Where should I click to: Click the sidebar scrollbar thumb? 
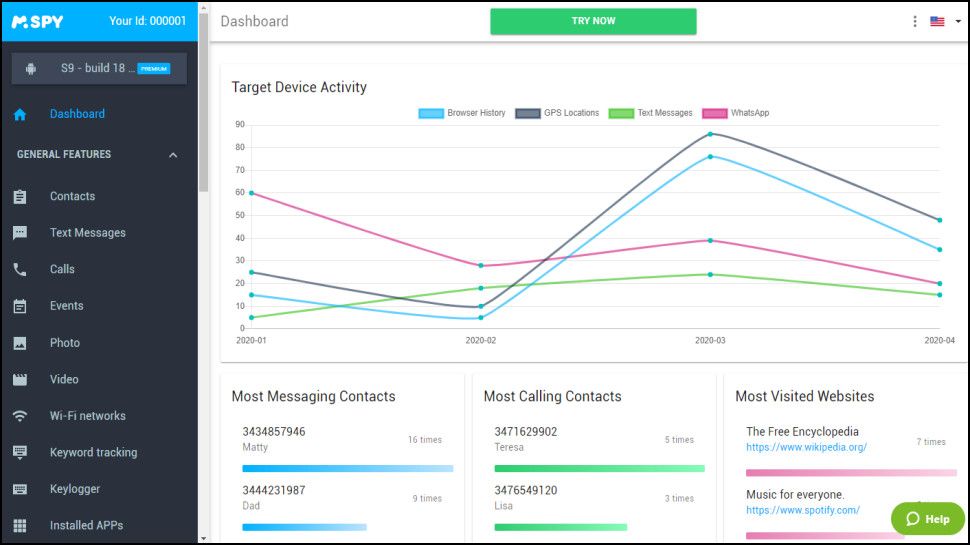pyautogui.click(x=204, y=102)
